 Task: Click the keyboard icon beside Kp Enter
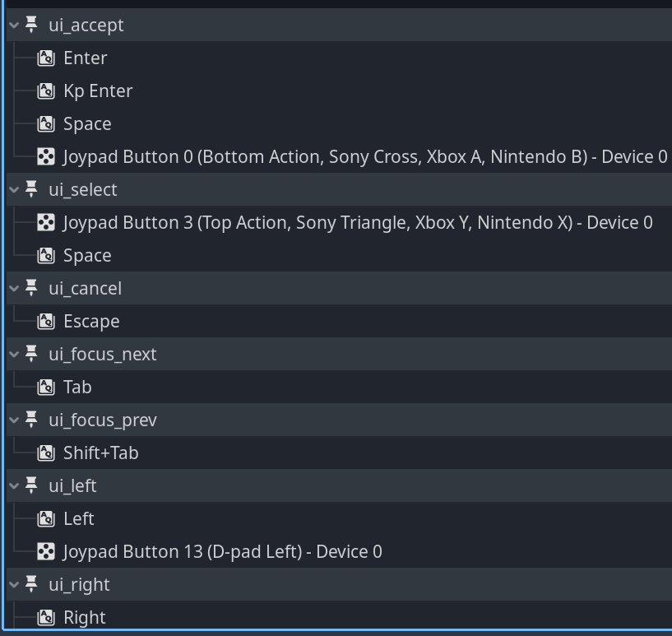[46, 91]
